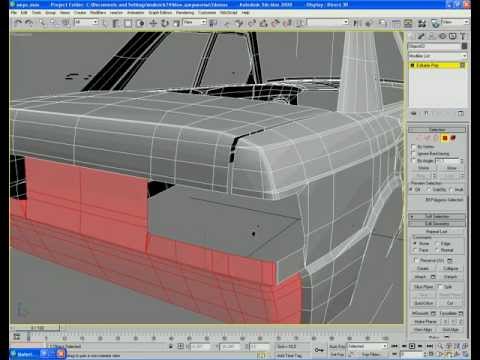
Task: Select Constraints Face radio button
Action: tap(415, 250)
